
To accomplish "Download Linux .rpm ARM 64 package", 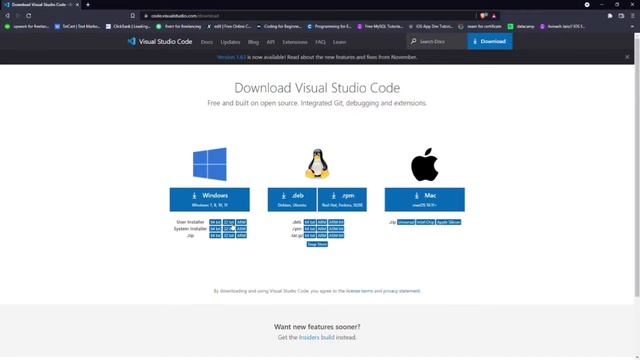I will point(336,229).
